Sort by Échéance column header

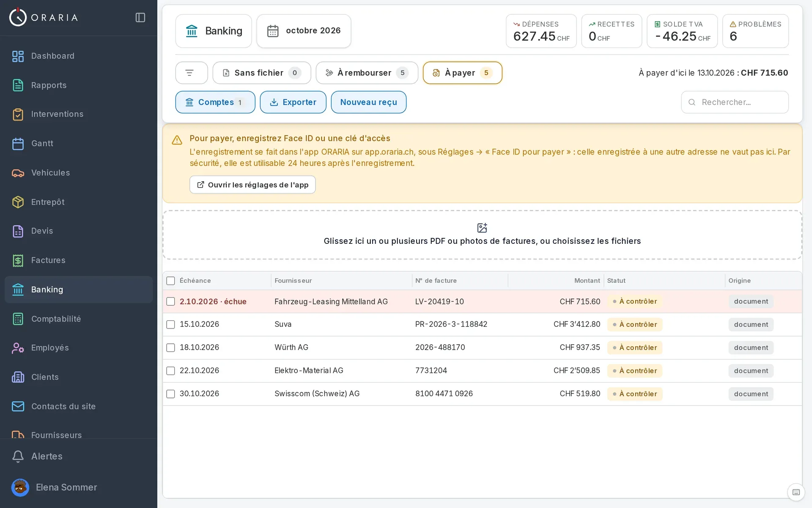click(x=195, y=281)
